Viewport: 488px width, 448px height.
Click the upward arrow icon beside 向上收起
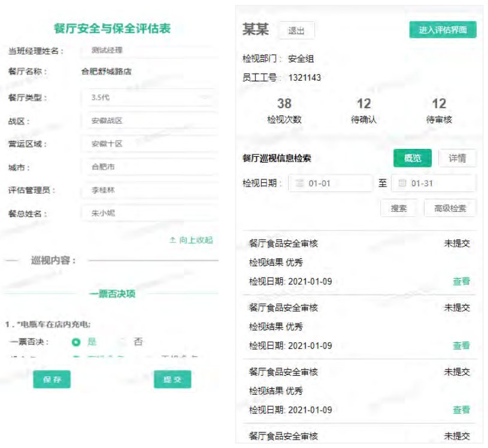[x=172, y=240]
